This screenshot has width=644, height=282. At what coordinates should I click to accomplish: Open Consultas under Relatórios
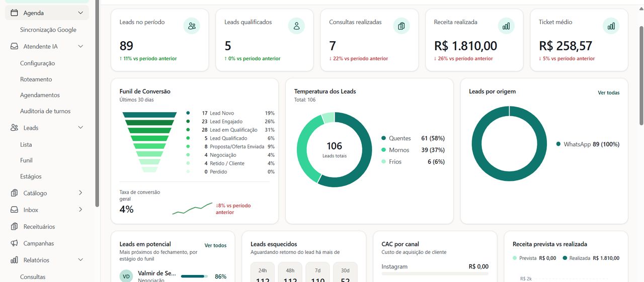pyautogui.click(x=33, y=277)
